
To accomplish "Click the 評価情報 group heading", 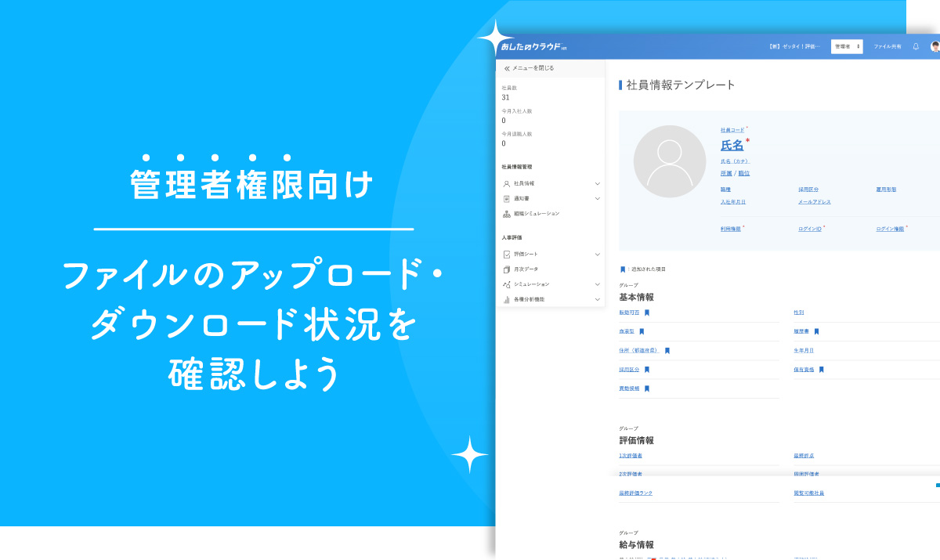I will (x=636, y=441).
